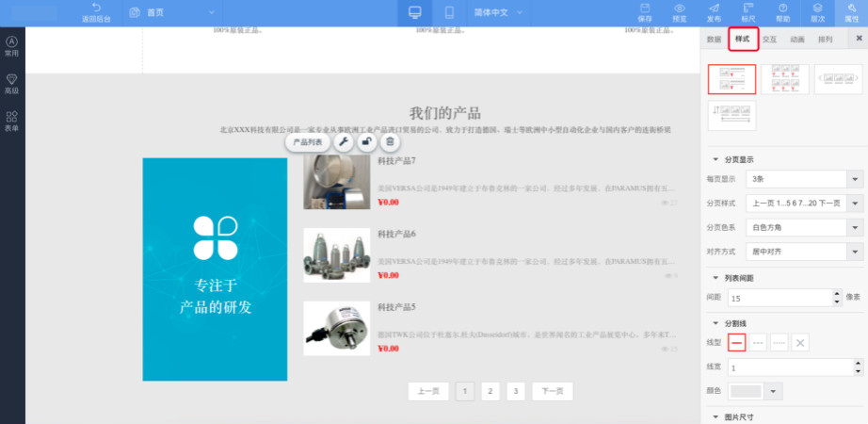Click the 保存 save icon
868x424 pixels.
tap(645, 12)
